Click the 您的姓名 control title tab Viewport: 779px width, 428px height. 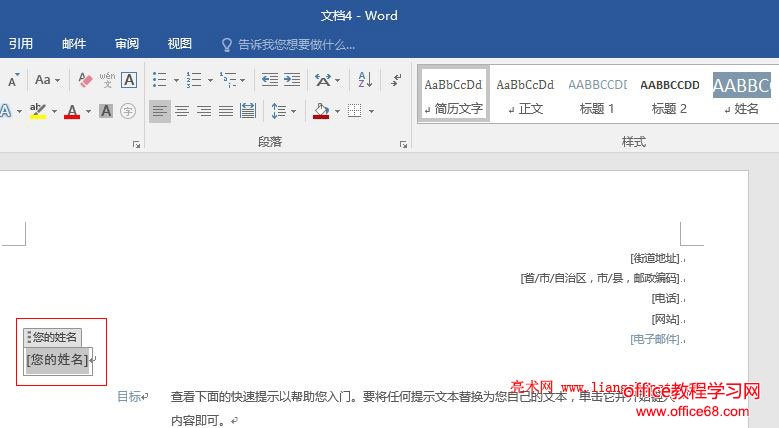52,337
